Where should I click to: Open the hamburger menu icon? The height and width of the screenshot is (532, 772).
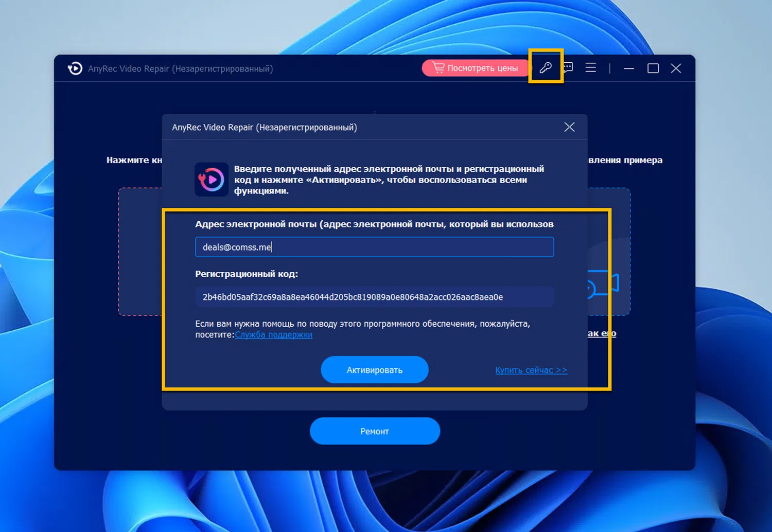coord(590,67)
